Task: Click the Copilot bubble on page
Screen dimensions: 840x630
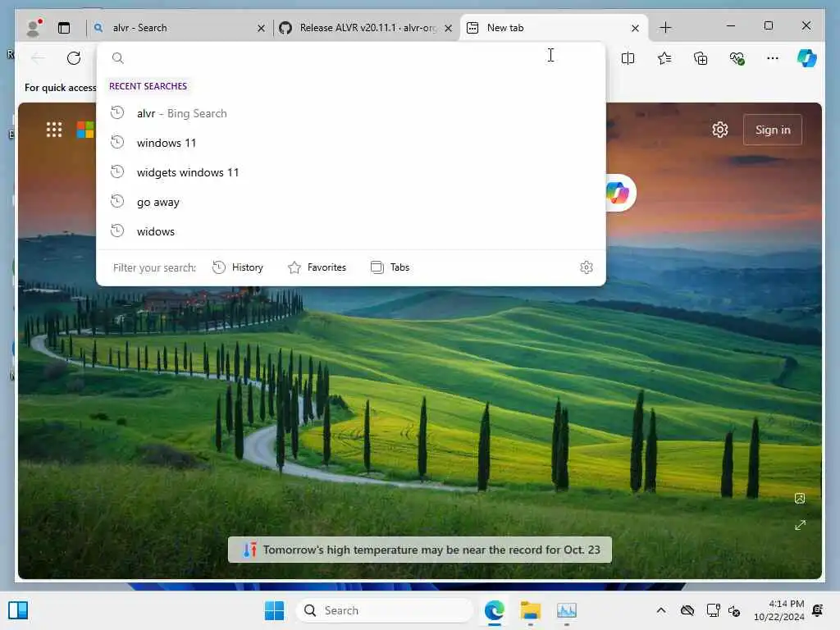Action: tap(618, 193)
